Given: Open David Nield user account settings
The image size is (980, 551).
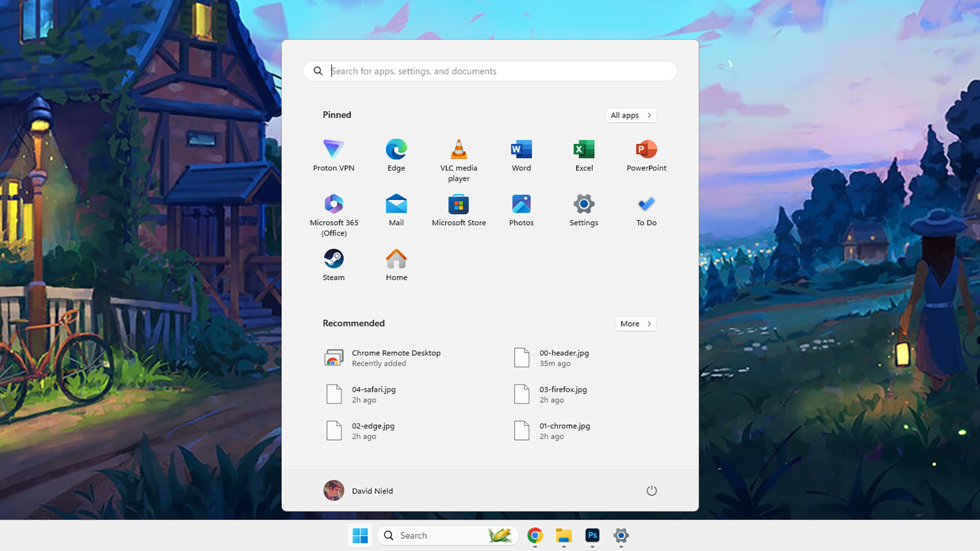Looking at the screenshot, I should 357,490.
